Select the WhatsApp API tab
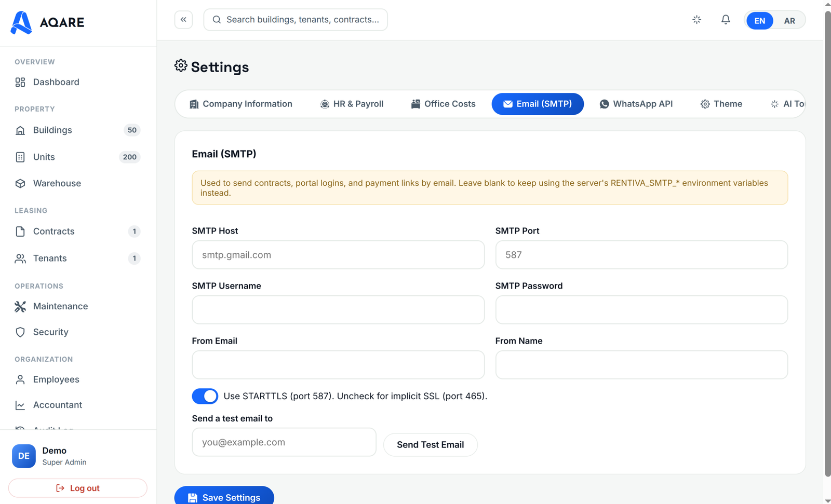This screenshot has width=831, height=504. [x=636, y=104]
